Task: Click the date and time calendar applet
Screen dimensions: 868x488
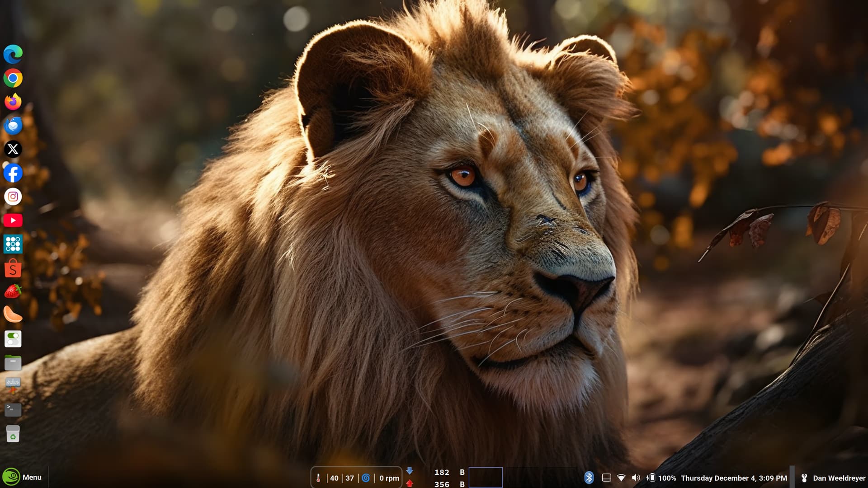Action: (x=734, y=478)
